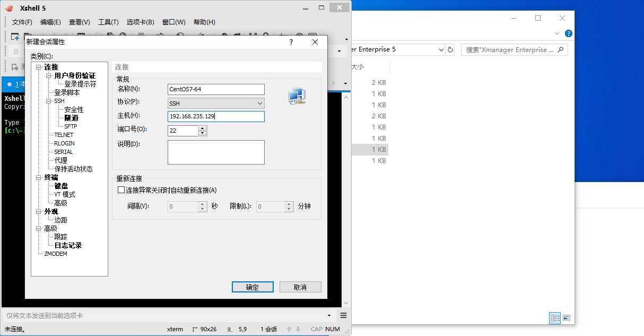
Task: Click the status bar down arrow icon
Action: pyautogui.click(x=298, y=329)
